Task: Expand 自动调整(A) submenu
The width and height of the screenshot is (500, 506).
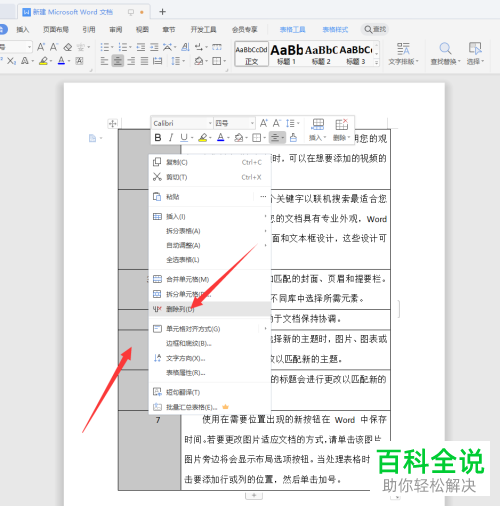Action: 209,245
